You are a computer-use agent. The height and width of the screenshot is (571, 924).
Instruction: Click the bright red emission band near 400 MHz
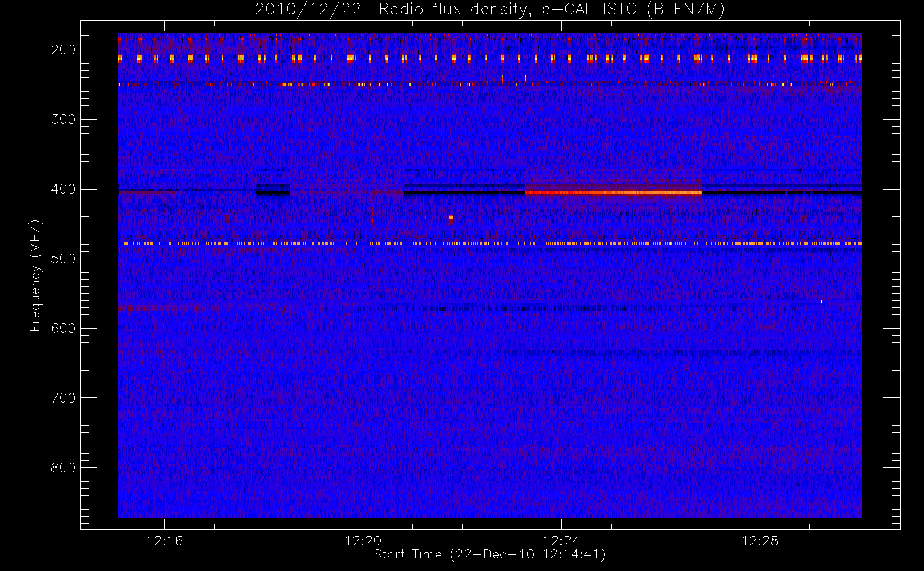click(613, 192)
